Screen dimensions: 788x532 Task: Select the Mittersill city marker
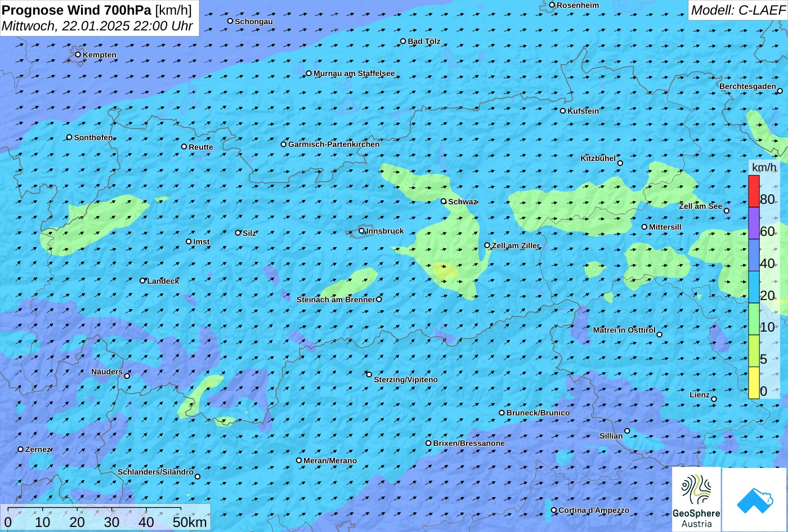[x=644, y=227]
